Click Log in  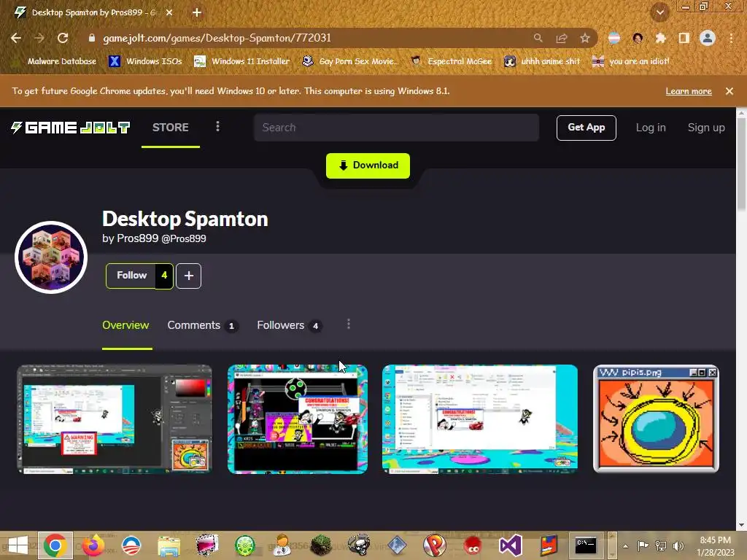[651, 128]
